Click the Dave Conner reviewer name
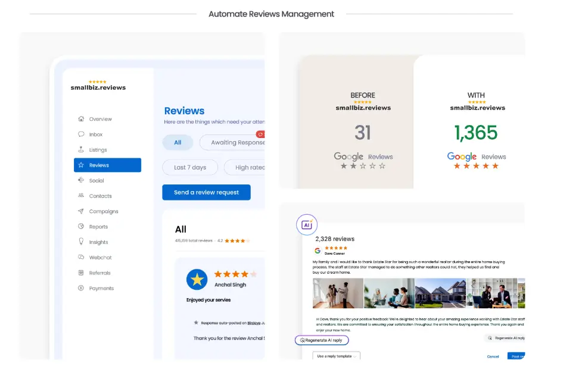The width and height of the screenshot is (588, 385). [334, 253]
